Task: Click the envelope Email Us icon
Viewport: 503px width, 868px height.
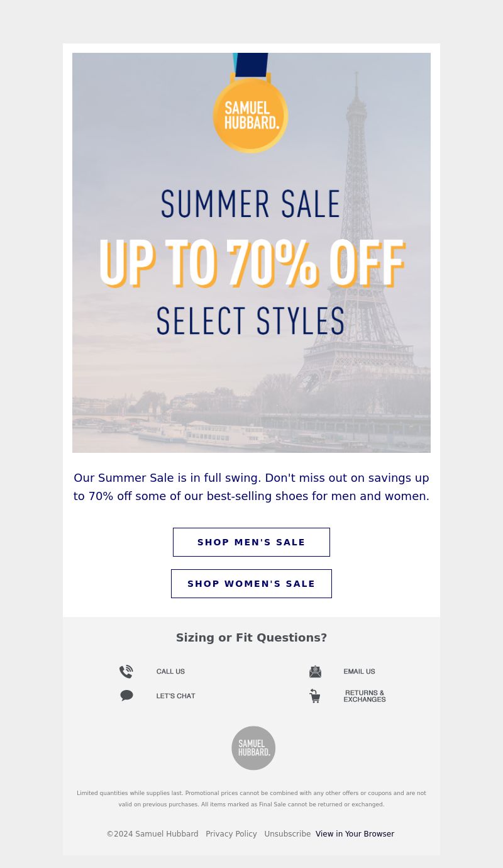Action: point(315,671)
